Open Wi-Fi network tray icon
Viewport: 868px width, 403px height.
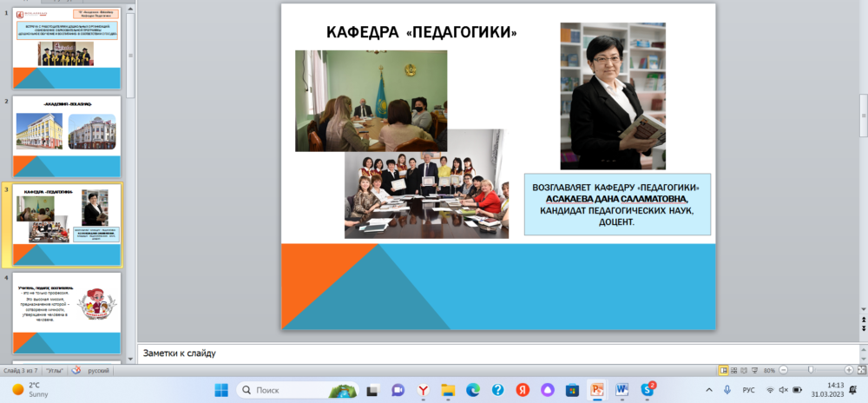(x=771, y=390)
